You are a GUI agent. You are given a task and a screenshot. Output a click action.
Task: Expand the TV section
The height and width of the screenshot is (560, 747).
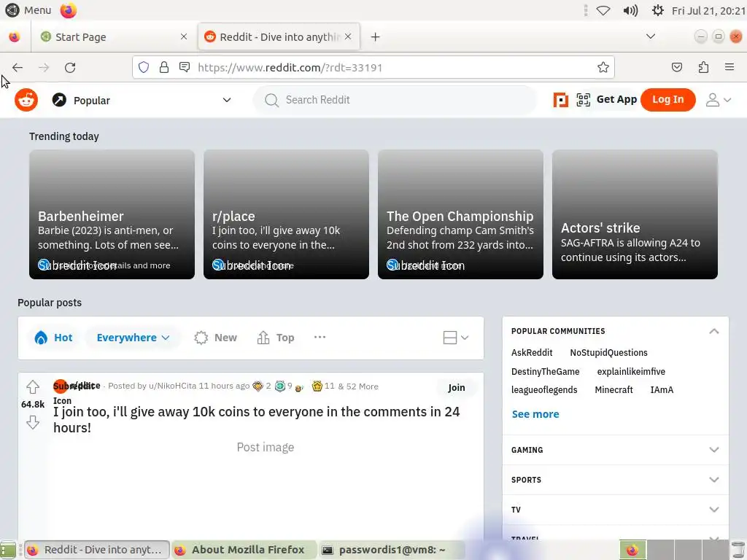[616, 510]
